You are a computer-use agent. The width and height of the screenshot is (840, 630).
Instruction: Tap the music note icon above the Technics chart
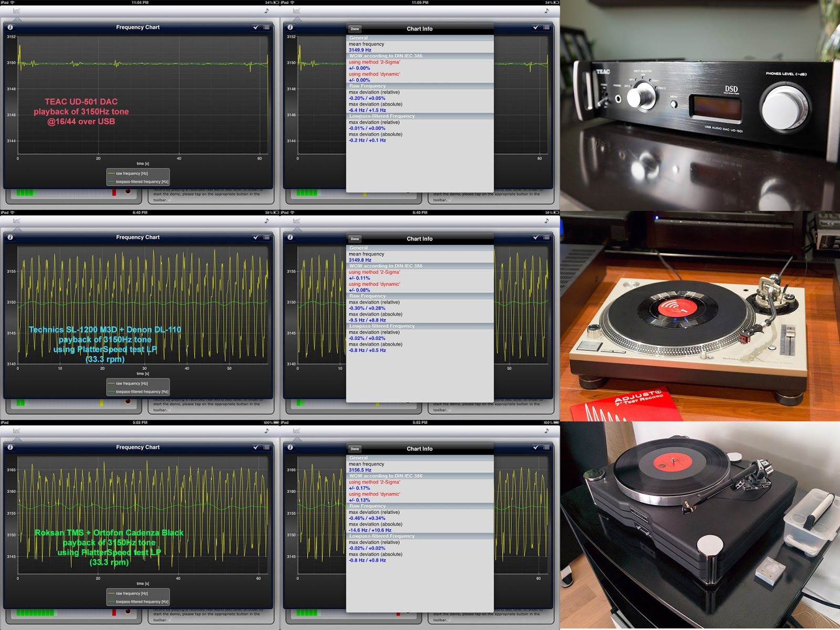coord(267,221)
